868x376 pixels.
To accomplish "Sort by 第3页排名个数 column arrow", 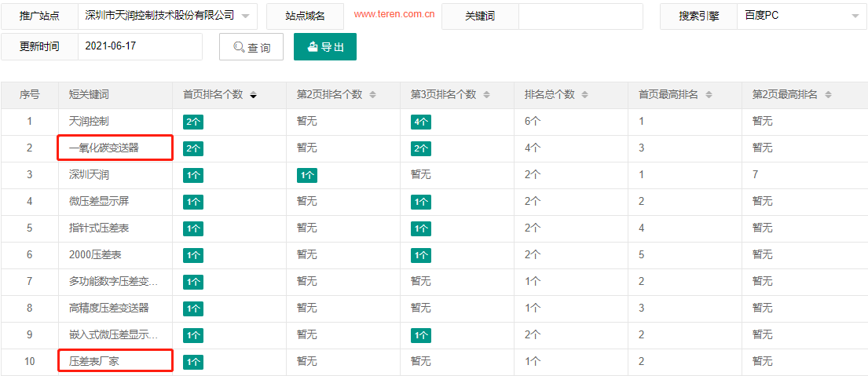I will click(x=486, y=95).
